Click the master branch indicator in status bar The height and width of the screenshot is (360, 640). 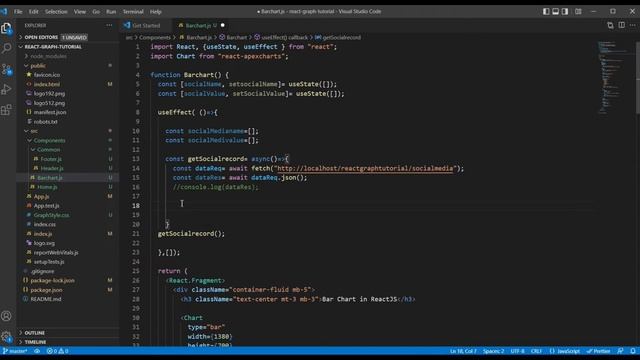[15, 351]
